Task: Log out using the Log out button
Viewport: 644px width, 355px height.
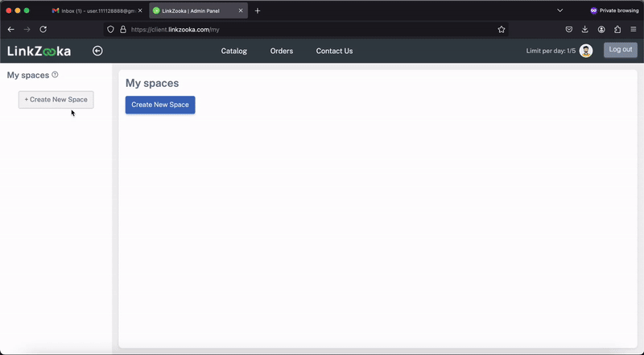Action: [620, 50]
